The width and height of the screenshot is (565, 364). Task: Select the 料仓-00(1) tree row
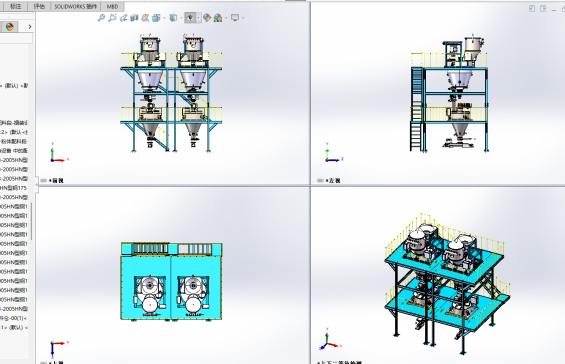[14, 318]
